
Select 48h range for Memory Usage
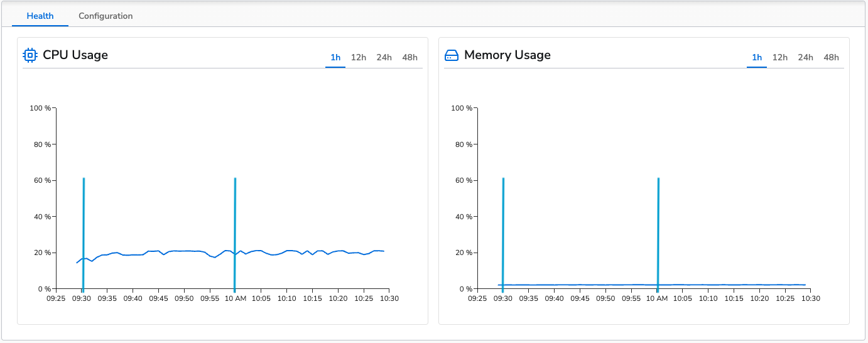click(x=831, y=57)
